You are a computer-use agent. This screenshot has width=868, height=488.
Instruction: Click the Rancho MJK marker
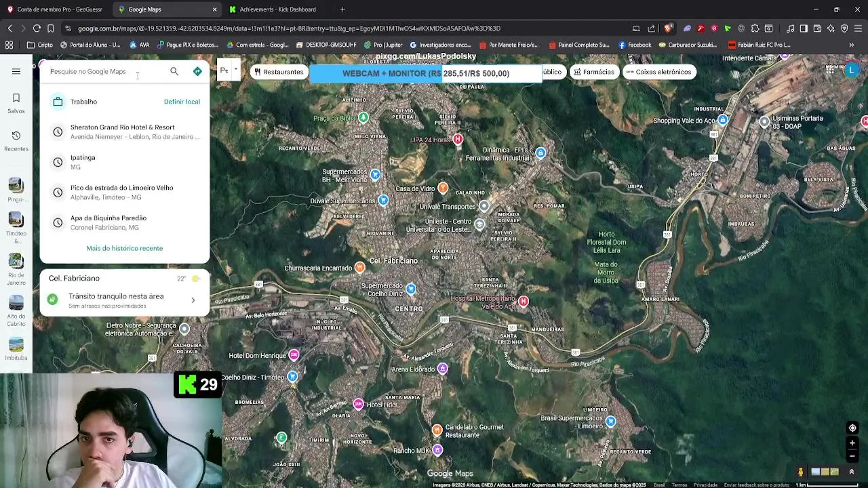[437, 450]
